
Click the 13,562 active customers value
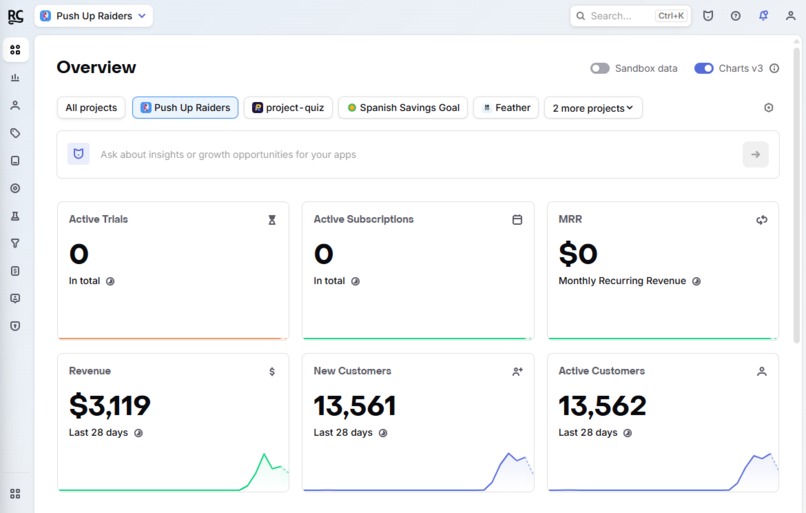[x=602, y=406]
